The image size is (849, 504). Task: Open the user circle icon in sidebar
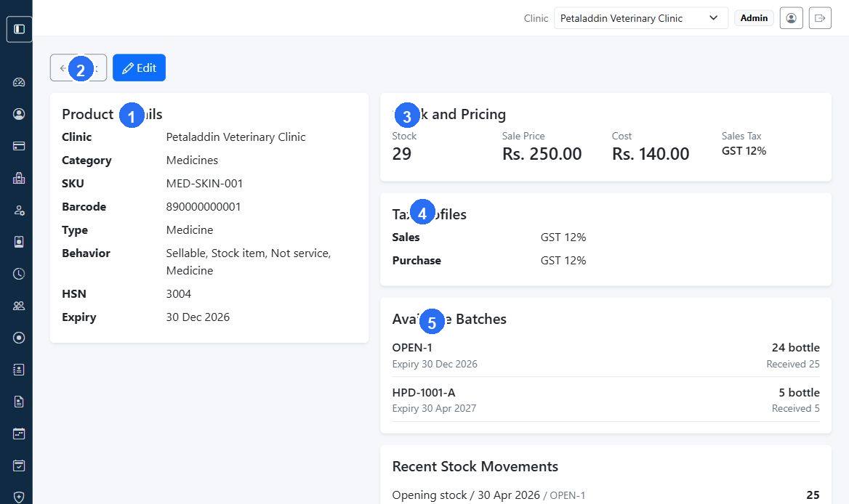[x=19, y=114]
